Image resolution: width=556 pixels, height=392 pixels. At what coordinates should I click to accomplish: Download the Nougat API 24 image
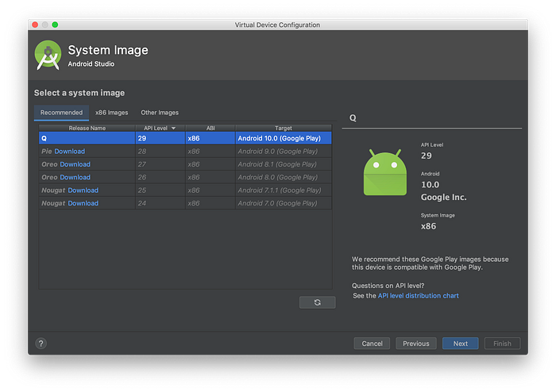coord(83,203)
